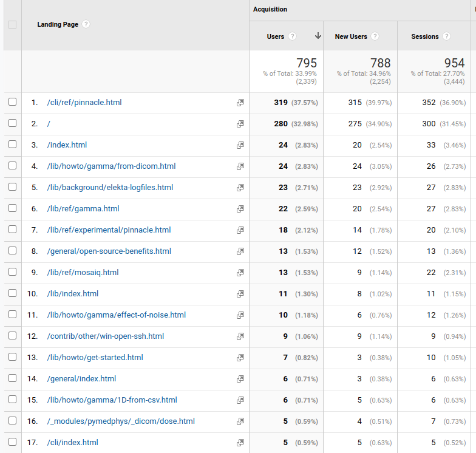
Task: Click Users value 319 for pinnacle.html
Action: pos(280,103)
